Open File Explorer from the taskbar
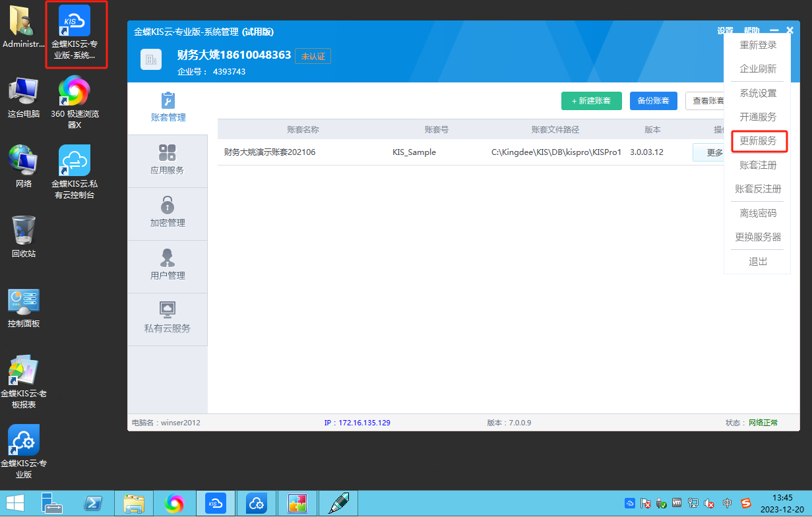 click(134, 504)
